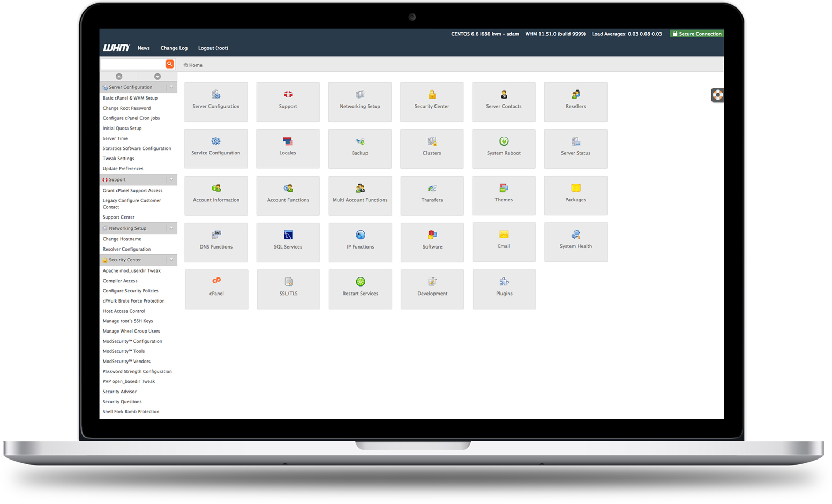
Task: Open Security Advisor link
Action: (119, 392)
